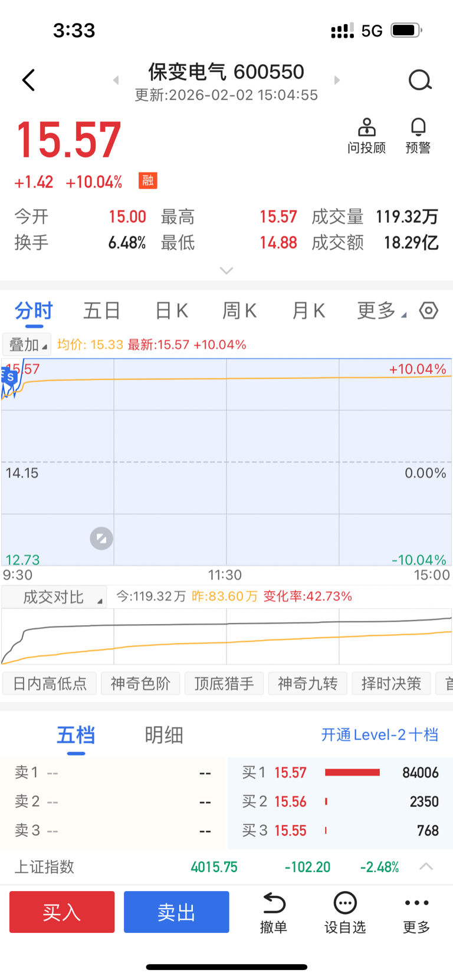453x980 pixels.
Task: Switch to previous stock with left triangle
Action: pos(116,80)
